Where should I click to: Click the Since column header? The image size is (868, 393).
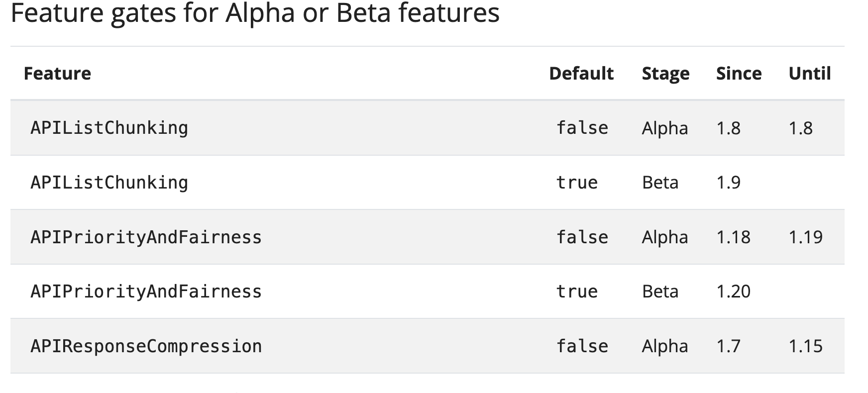tap(739, 74)
